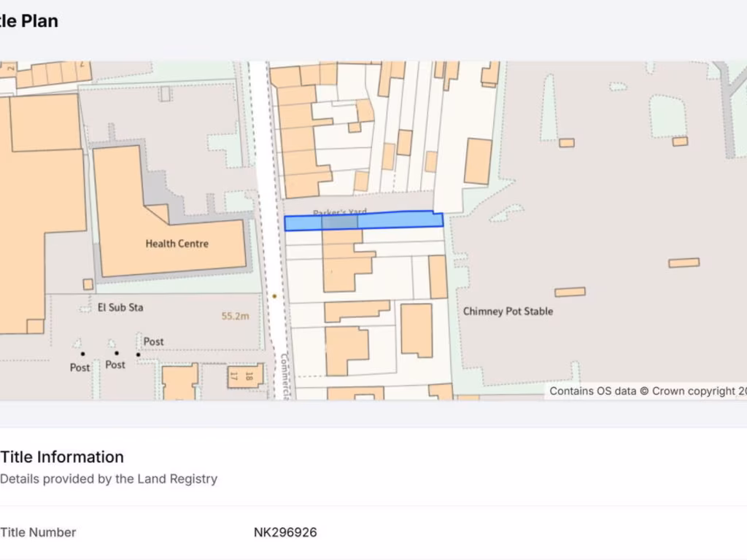Click the Post label nearest El Sub Sta

click(153, 341)
